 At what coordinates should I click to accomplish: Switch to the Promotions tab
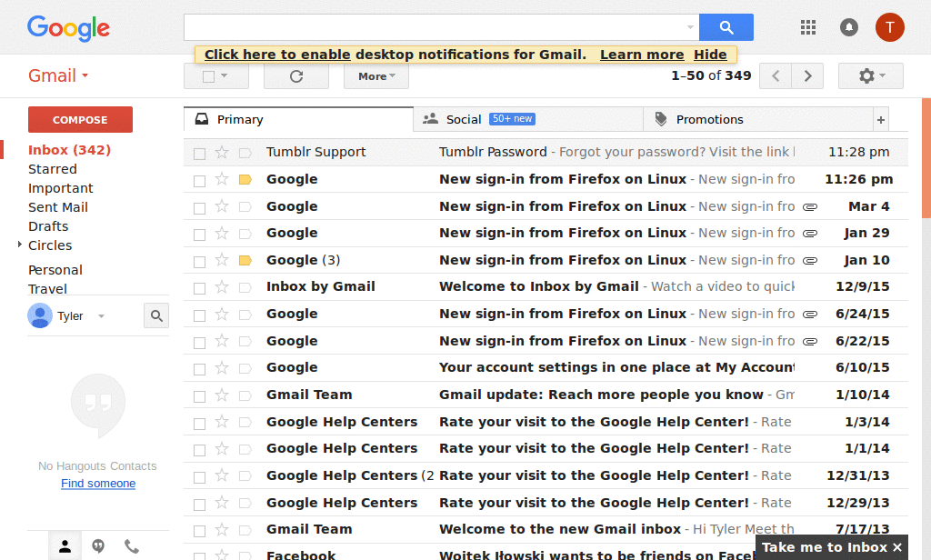758,119
